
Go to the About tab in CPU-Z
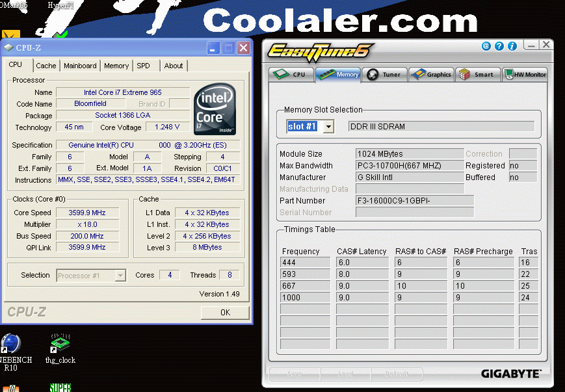click(174, 66)
